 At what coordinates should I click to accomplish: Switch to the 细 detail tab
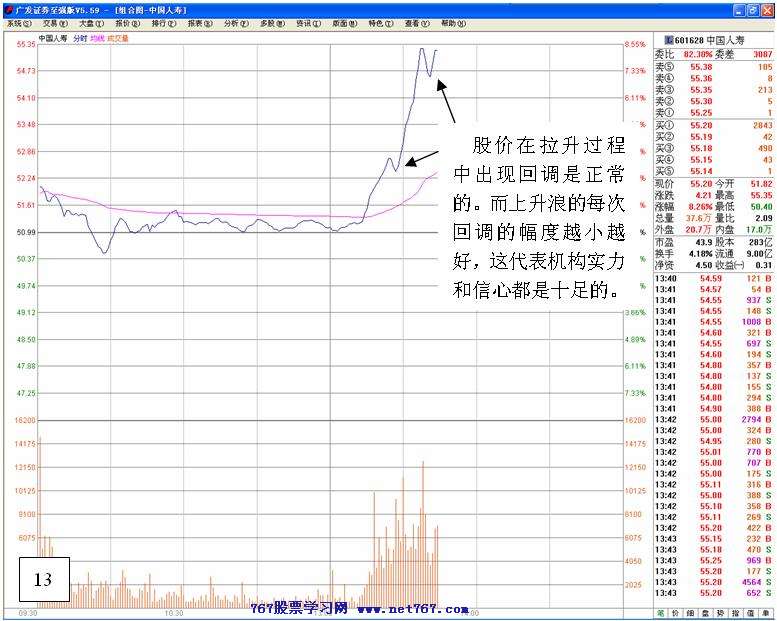pos(690,612)
